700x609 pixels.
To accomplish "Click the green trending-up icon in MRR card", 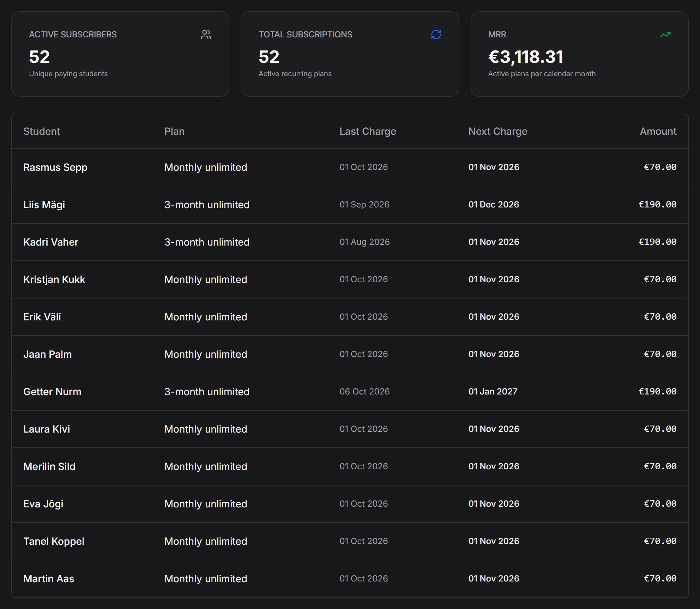I will (x=665, y=35).
